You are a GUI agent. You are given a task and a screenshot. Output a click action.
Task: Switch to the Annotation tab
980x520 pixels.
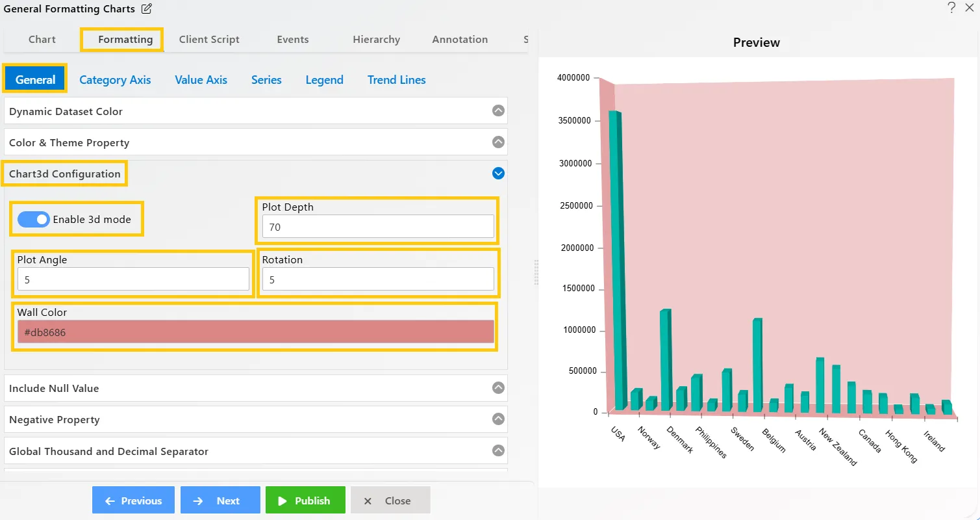[x=460, y=40]
